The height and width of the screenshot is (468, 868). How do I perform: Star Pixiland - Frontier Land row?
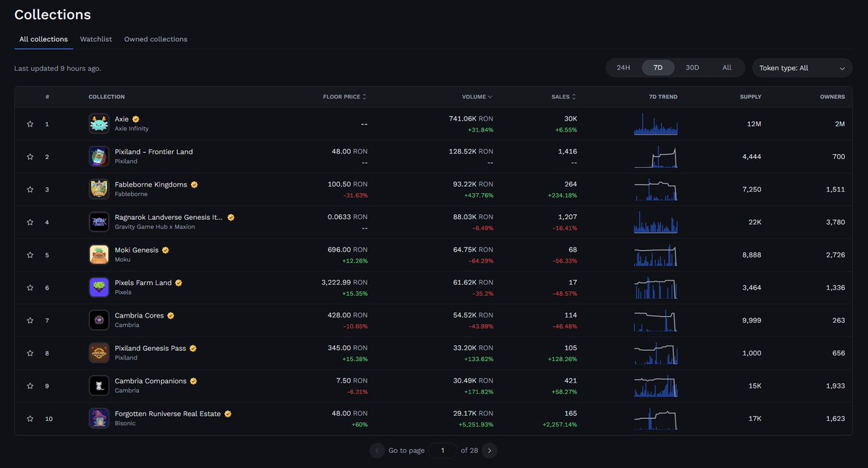[x=30, y=157]
